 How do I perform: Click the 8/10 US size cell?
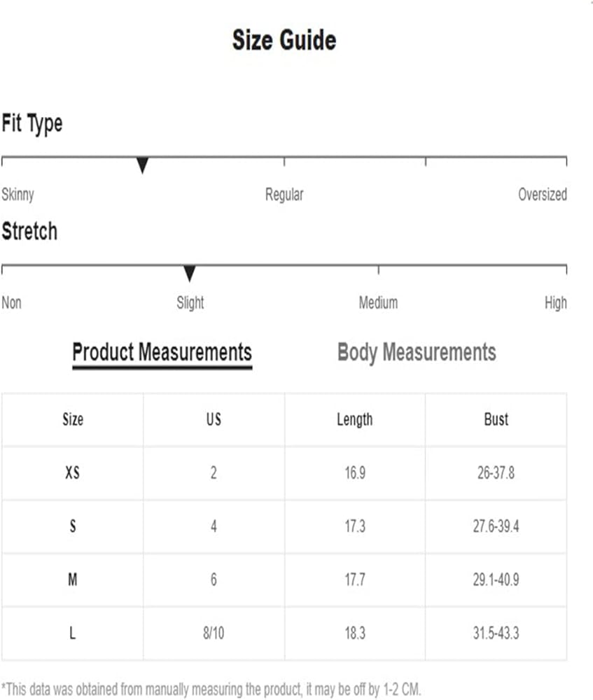tap(214, 633)
